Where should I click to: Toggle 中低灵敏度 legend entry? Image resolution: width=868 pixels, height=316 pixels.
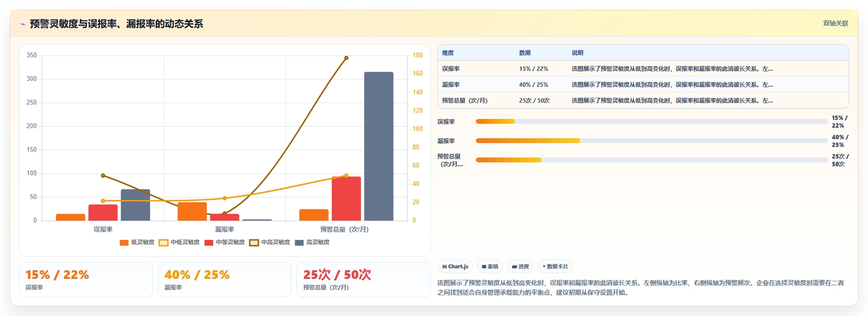click(179, 242)
